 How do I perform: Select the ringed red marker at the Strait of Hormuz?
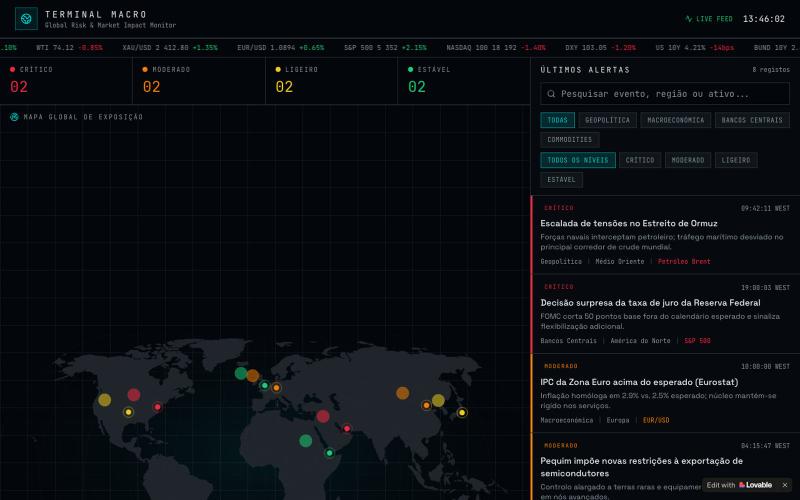coord(347,428)
